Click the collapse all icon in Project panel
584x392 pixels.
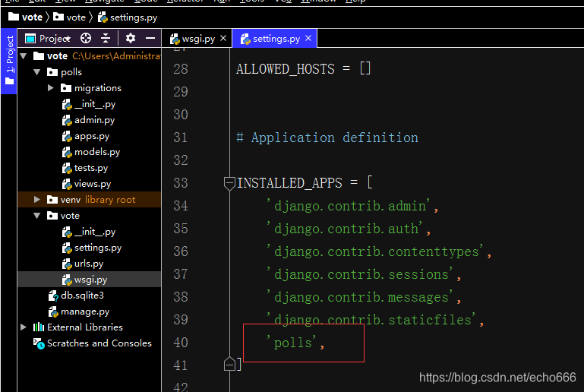[106, 38]
